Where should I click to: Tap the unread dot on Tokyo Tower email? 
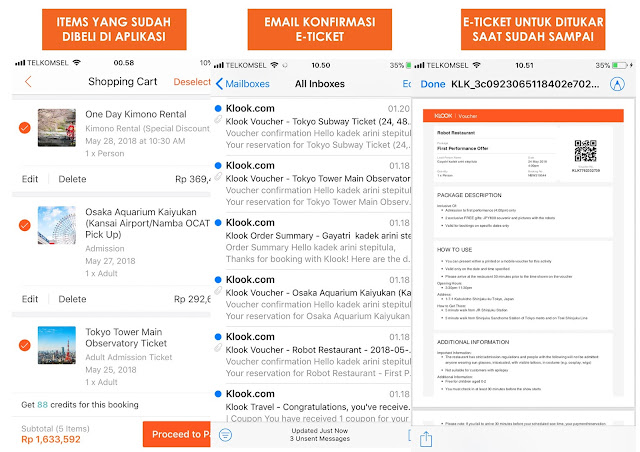(x=218, y=165)
